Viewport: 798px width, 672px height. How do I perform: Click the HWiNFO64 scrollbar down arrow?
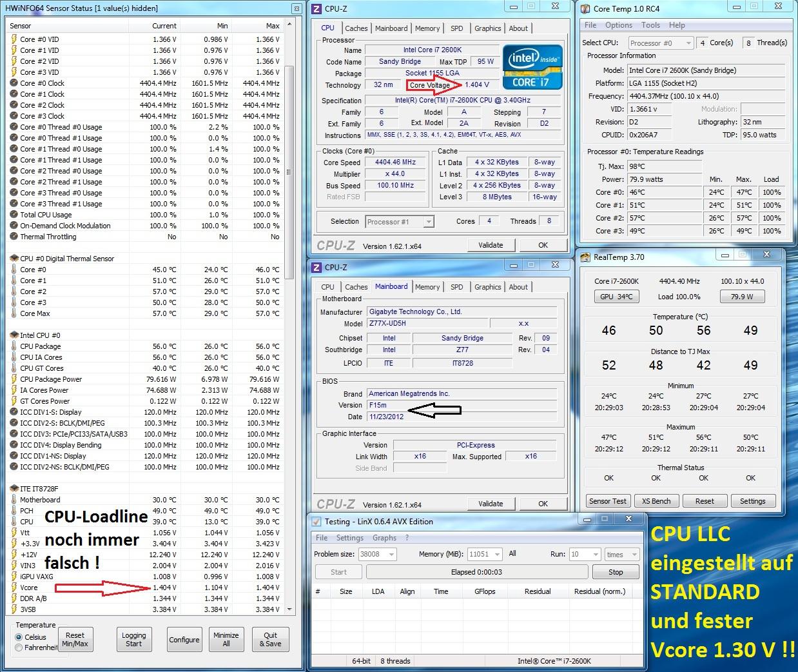point(289,609)
